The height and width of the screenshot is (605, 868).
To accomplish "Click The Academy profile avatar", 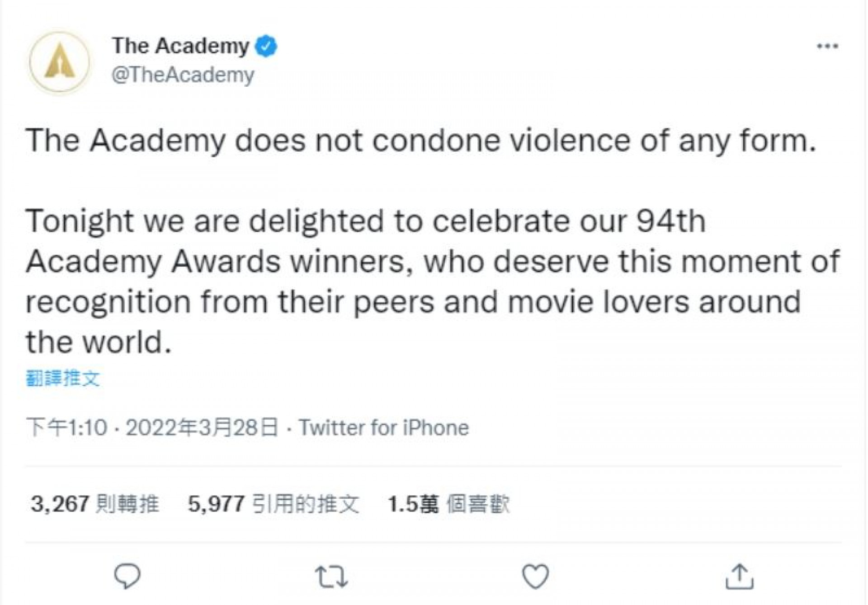I will [60, 62].
